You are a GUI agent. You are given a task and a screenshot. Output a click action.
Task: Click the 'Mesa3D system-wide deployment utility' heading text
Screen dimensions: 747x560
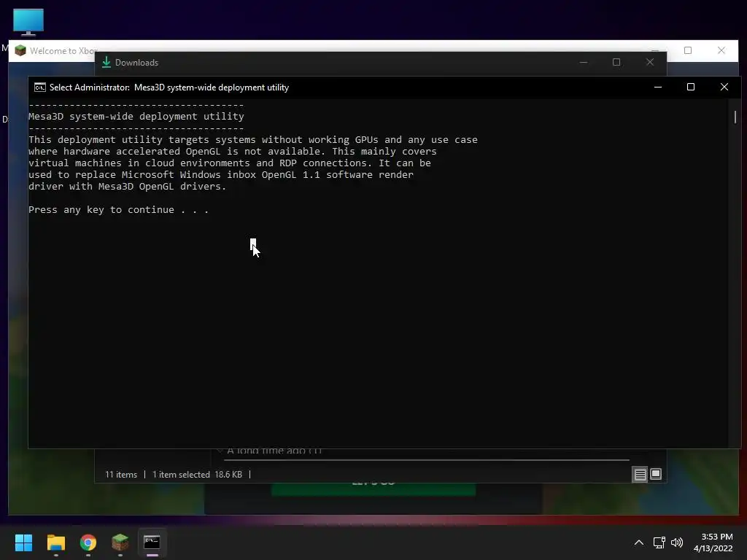[x=136, y=117]
